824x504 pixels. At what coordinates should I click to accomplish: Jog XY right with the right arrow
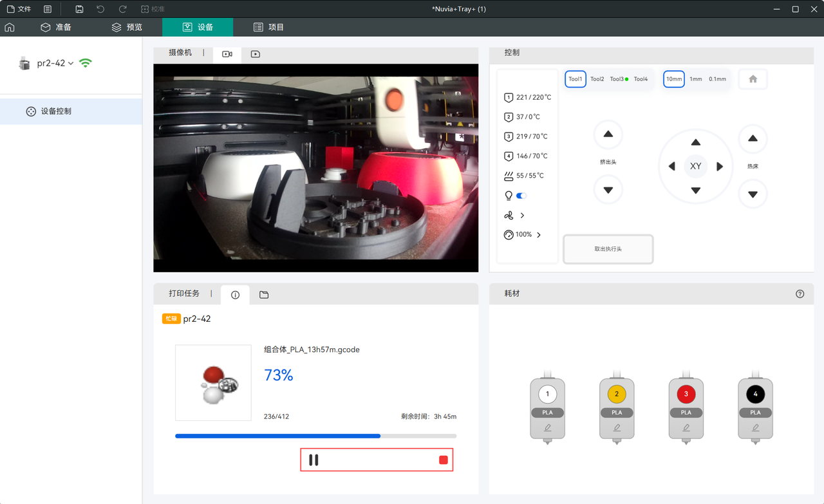(x=720, y=166)
